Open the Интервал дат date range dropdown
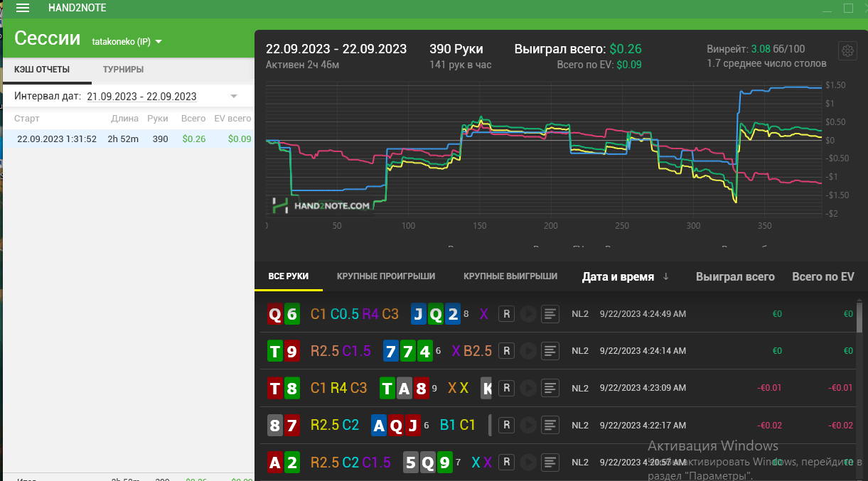868x481 pixels. click(x=234, y=96)
